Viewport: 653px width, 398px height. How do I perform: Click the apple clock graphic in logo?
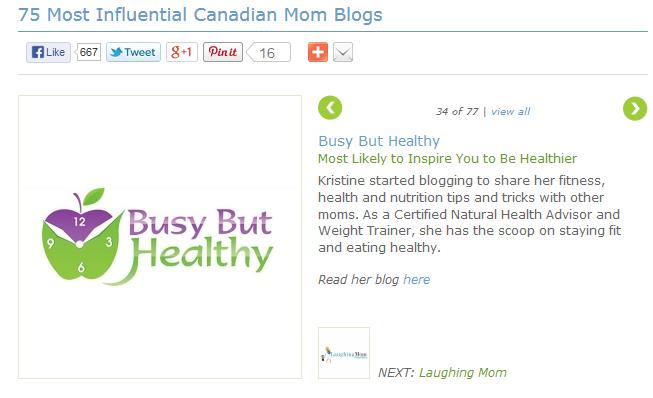click(81, 236)
